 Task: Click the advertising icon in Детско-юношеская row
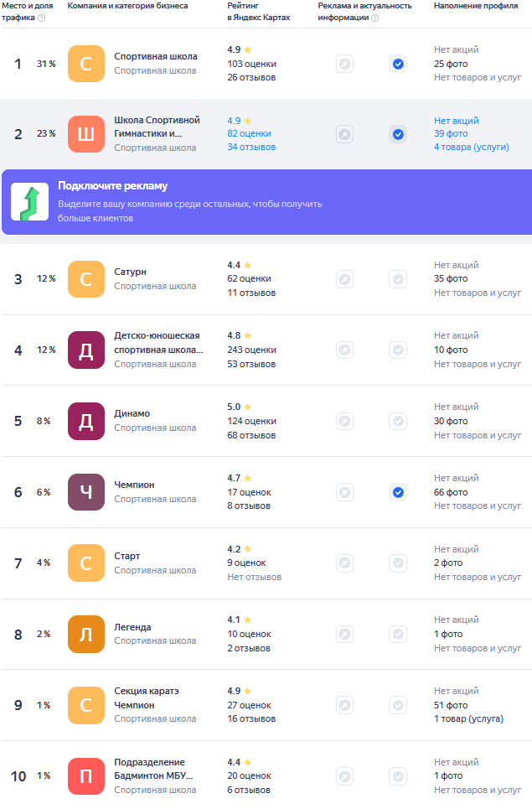click(345, 350)
